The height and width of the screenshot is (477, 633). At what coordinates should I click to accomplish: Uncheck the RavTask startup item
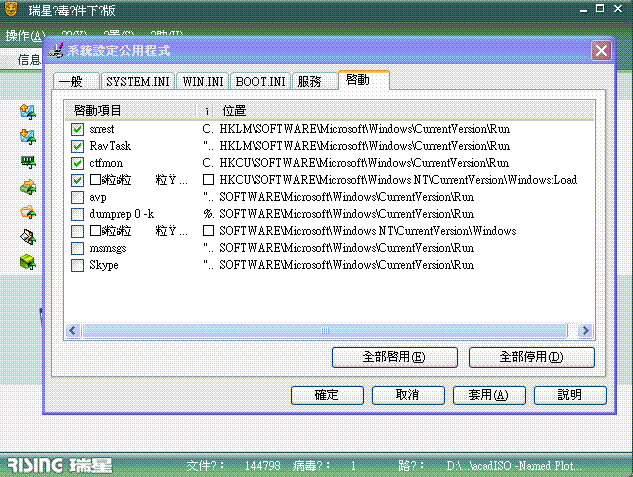[77, 146]
